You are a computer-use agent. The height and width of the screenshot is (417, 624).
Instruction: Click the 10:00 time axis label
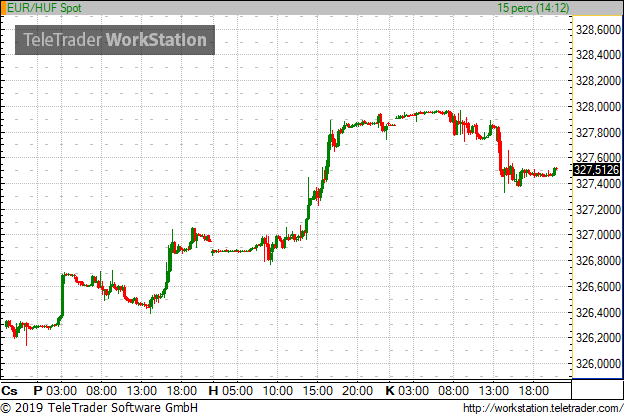point(278,390)
